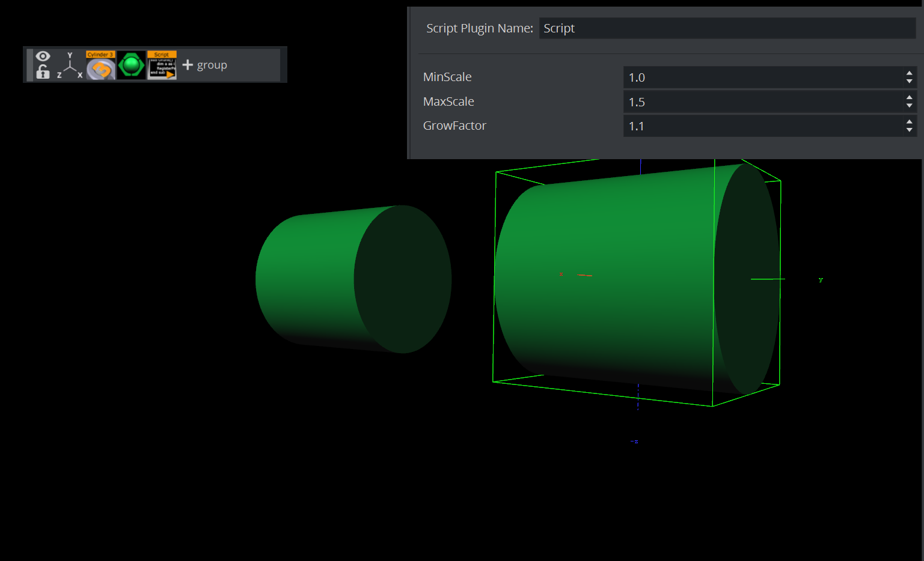Image resolution: width=924 pixels, height=561 pixels.
Task: Decrease GrowFactor with the down arrow
Action: coord(909,130)
